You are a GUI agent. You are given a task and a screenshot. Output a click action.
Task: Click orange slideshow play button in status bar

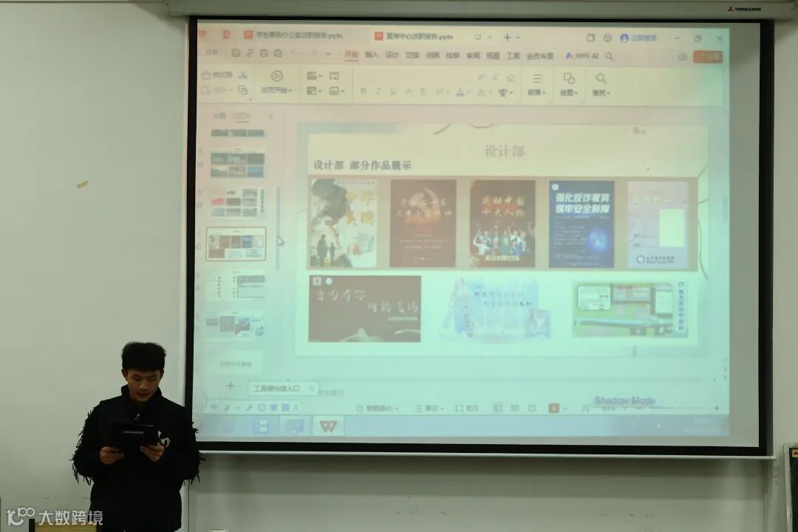click(553, 409)
